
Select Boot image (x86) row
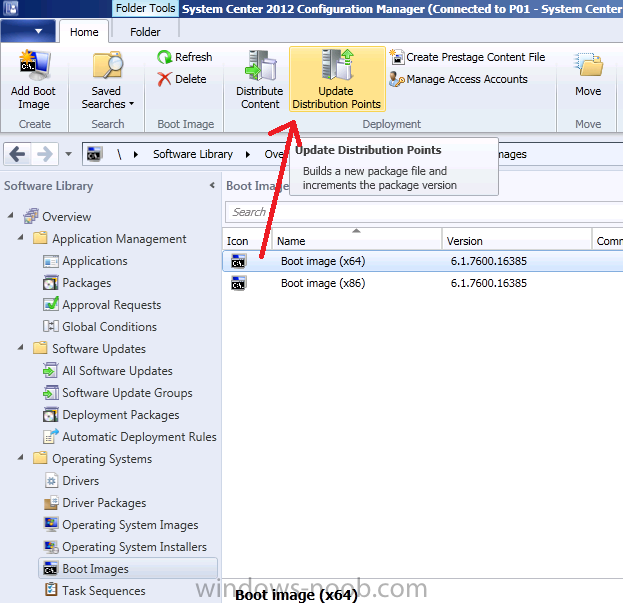pyautogui.click(x=423, y=283)
